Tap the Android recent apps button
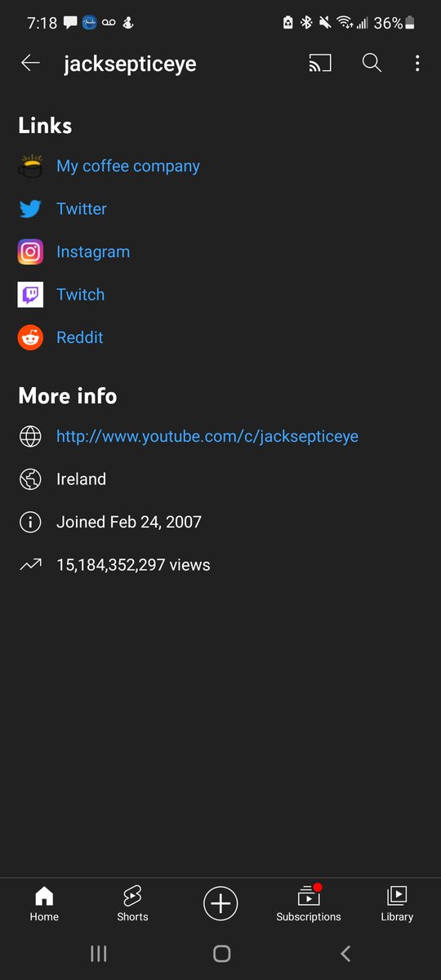Viewport: 441px width, 980px height. pos(98,953)
